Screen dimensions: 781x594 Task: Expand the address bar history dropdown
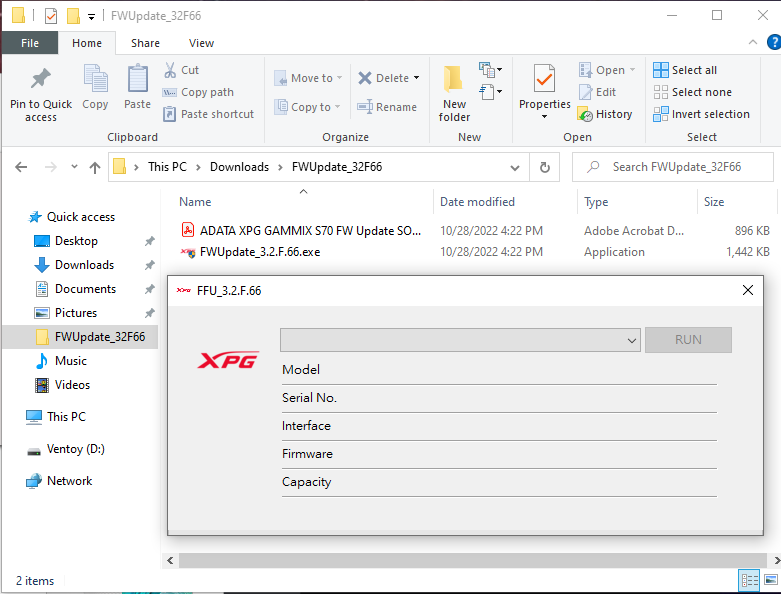click(515, 167)
